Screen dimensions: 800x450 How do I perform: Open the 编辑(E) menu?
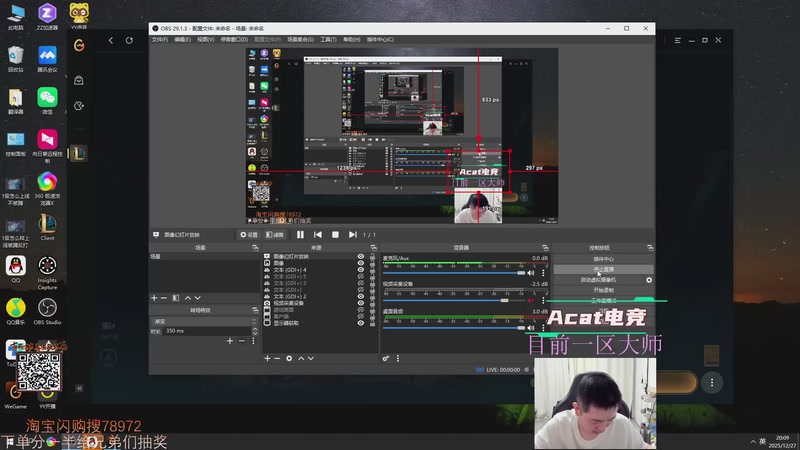click(x=182, y=40)
